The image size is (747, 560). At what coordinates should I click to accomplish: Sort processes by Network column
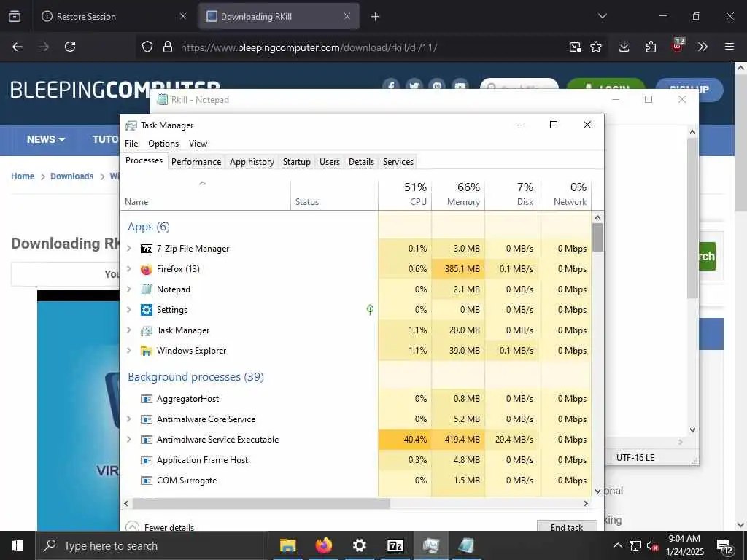565,194
